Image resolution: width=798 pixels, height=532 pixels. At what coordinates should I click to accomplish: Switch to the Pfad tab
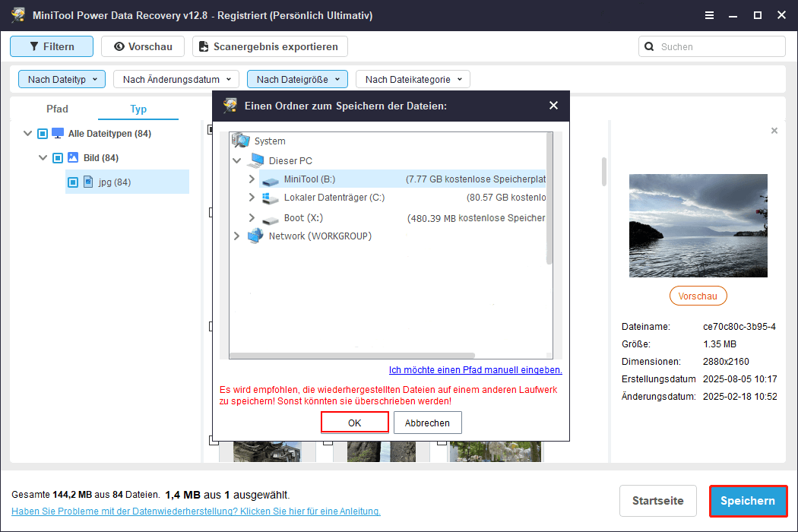point(57,109)
